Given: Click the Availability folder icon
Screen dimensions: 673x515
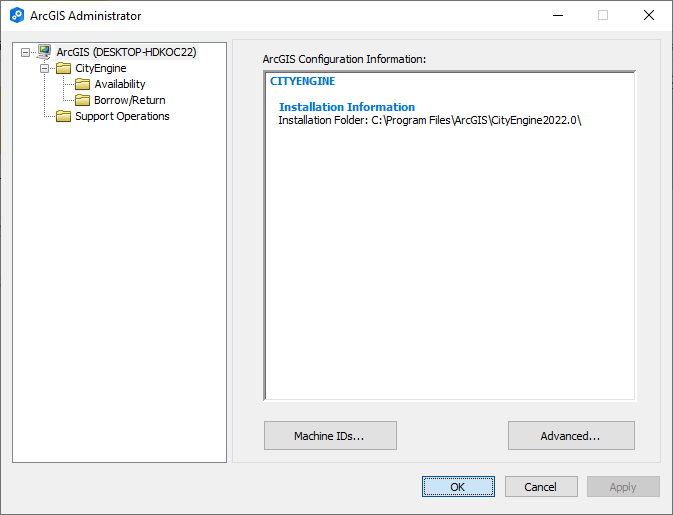Looking at the screenshot, I should point(82,84).
